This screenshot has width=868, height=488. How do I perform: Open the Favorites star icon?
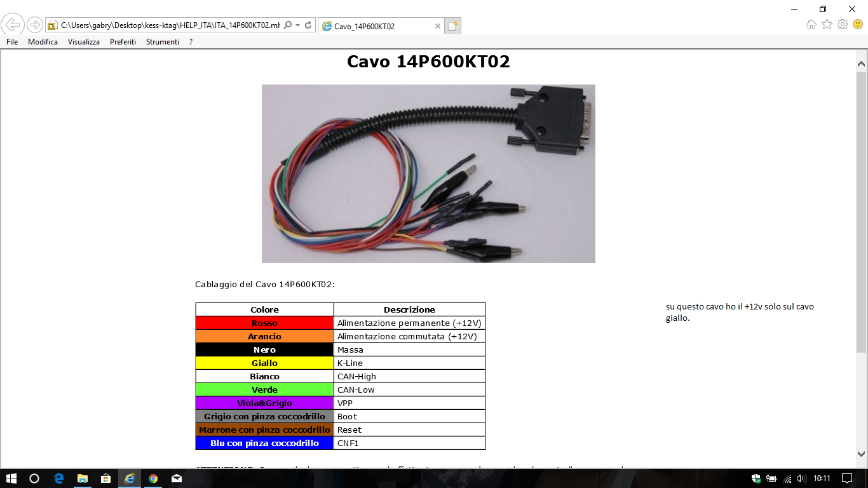tap(827, 25)
